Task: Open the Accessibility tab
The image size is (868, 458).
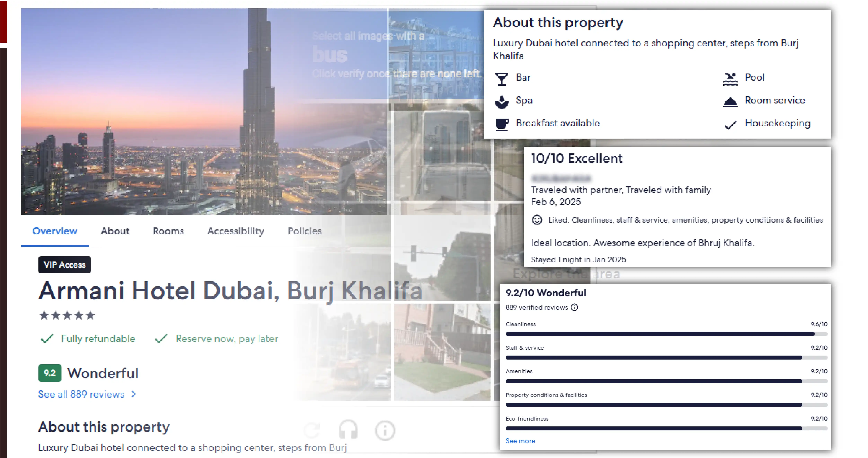Action: [236, 231]
